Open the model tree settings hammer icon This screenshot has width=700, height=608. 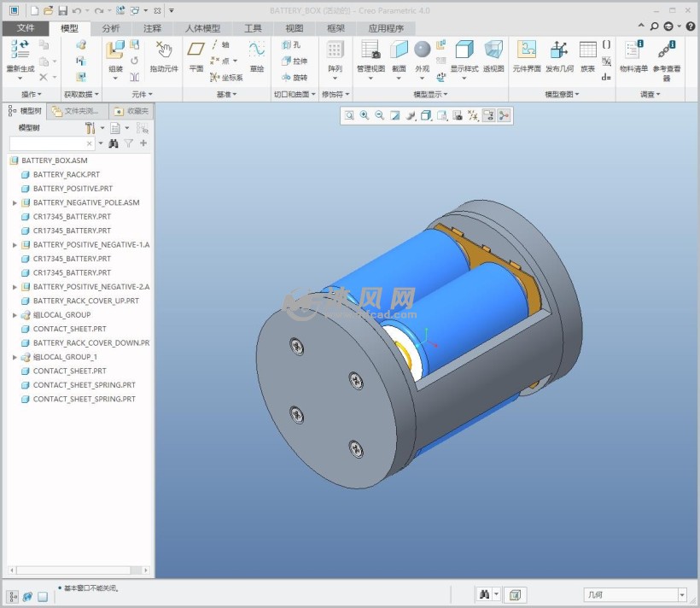90,128
